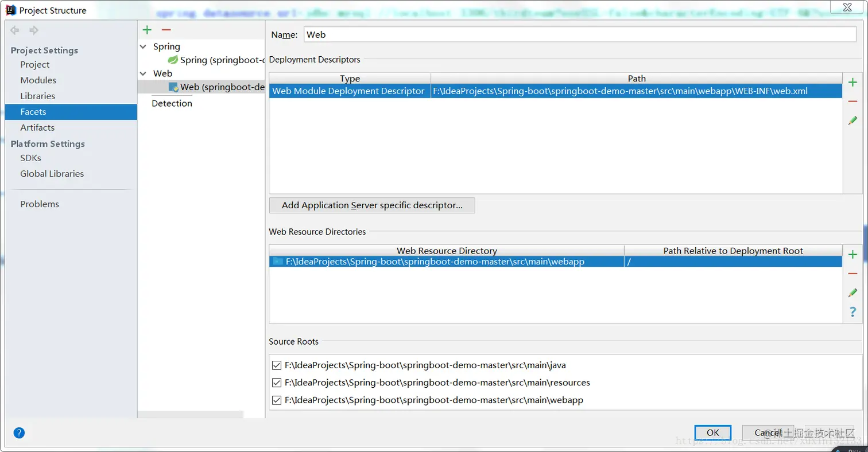
Task: Add a new facet with the plus icon
Action: coord(148,30)
